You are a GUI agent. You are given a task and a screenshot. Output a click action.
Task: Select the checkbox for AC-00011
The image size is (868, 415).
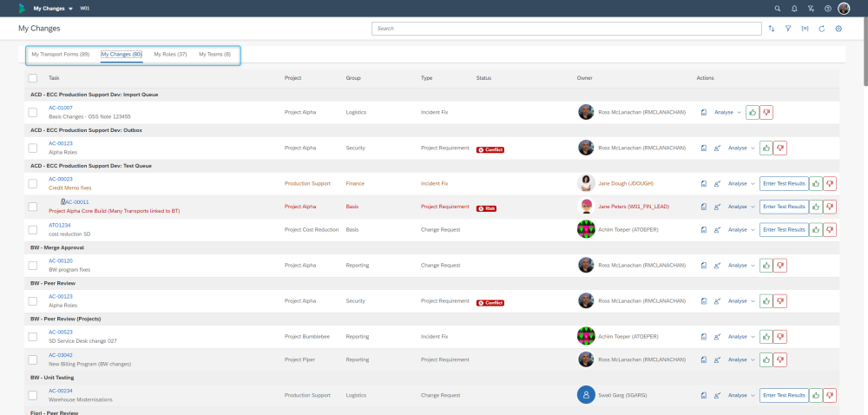point(33,207)
